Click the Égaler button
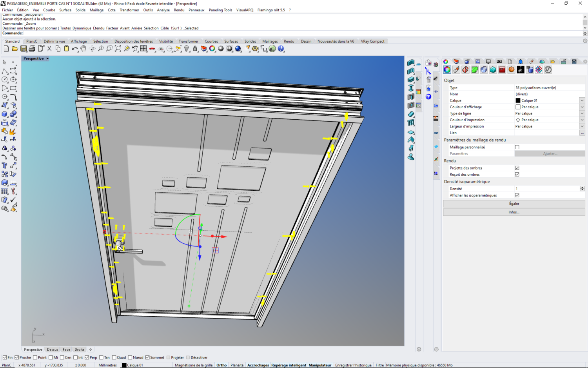Screen dimensions: 588x368 click(x=514, y=203)
